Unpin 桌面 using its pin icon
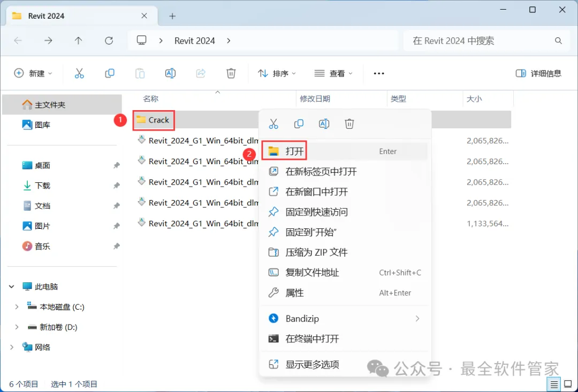 (x=117, y=165)
